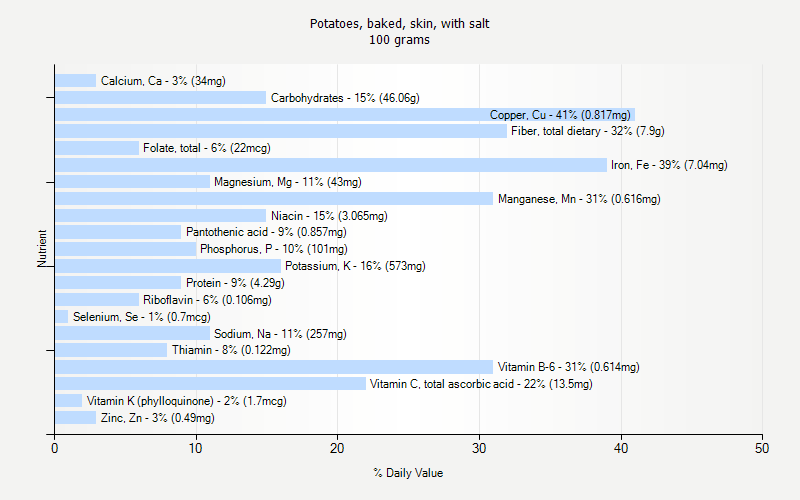Select the 'Niacin - 15% (3.065mg)' label
The height and width of the screenshot is (500, 800).
pos(329,215)
